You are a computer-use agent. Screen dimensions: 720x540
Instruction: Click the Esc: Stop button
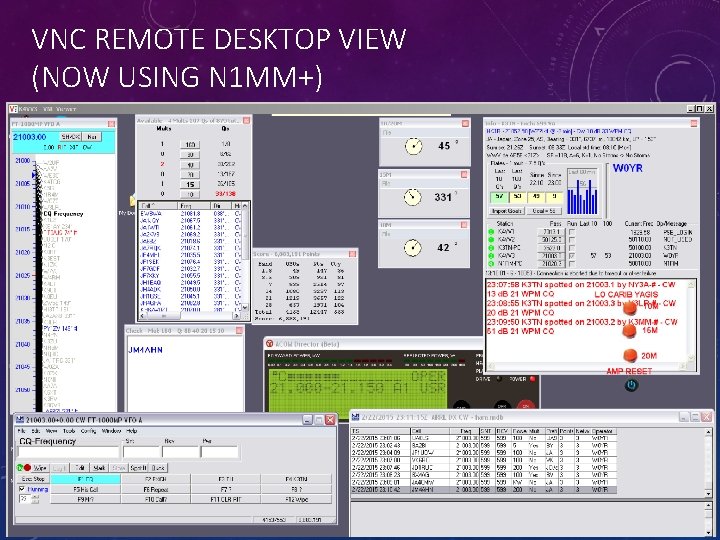click(33, 479)
